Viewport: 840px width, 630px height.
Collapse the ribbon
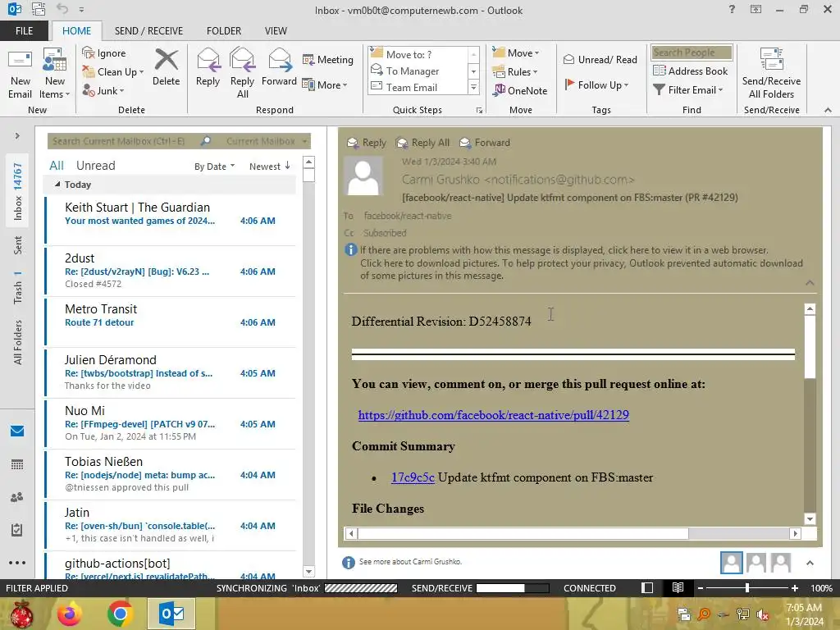[x=828, y=110]
